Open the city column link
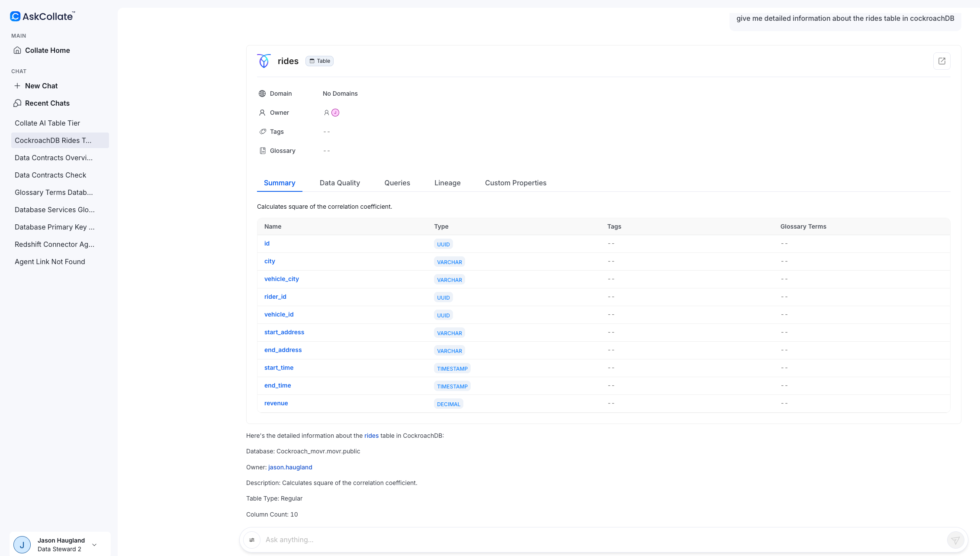Image resolution: width=980 pixels, height=556 pixels. pyautogui.click(x=270, y=261)
